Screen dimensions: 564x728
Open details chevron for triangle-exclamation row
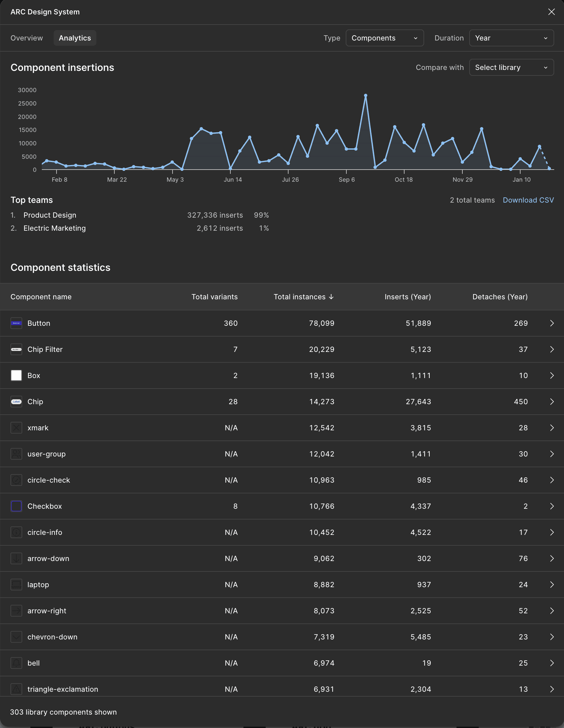(x=552, y=689)
